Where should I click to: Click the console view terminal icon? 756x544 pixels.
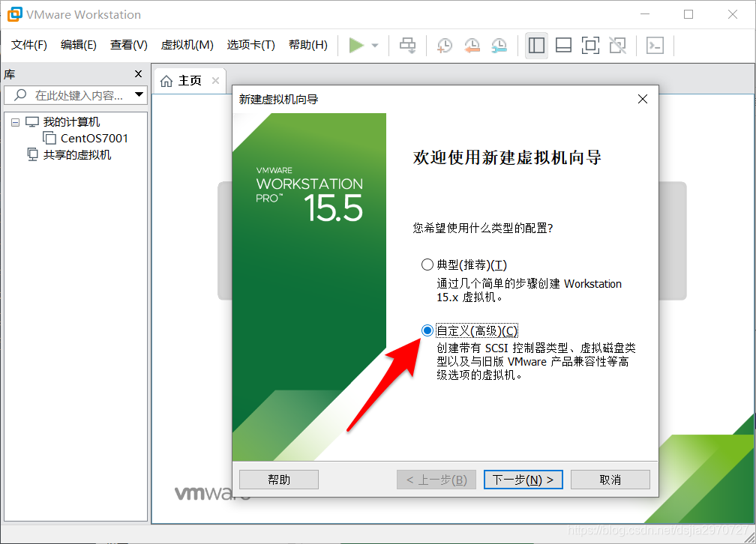click(655, 45)
